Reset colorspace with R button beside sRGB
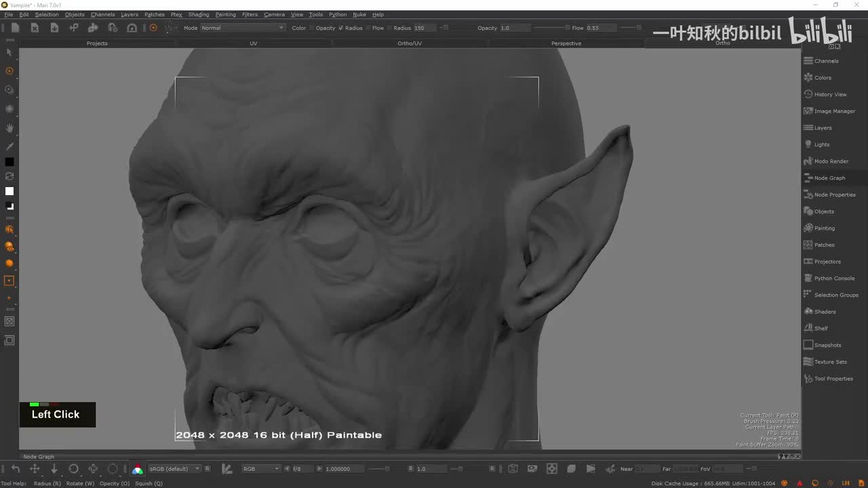The image size is (868, 488). 208,469
